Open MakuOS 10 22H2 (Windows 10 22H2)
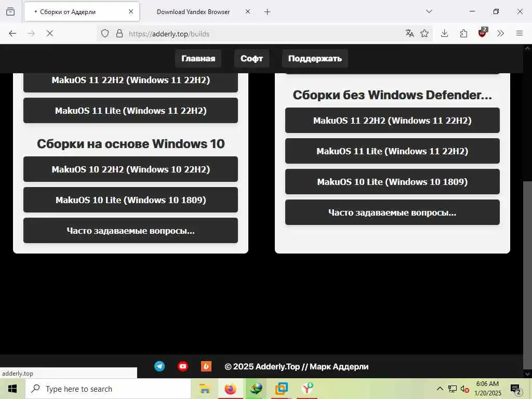 pos(130,169)
